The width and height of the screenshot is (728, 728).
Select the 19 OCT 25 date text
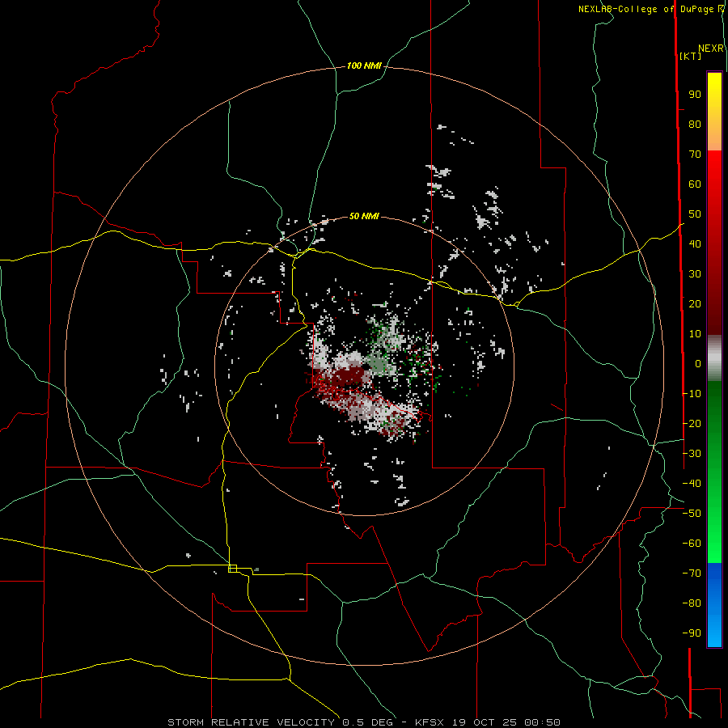[x=485, y=722]
